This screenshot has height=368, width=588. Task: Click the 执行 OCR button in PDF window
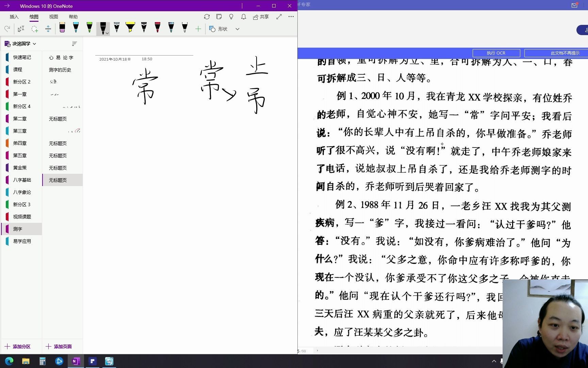(496, 53)
